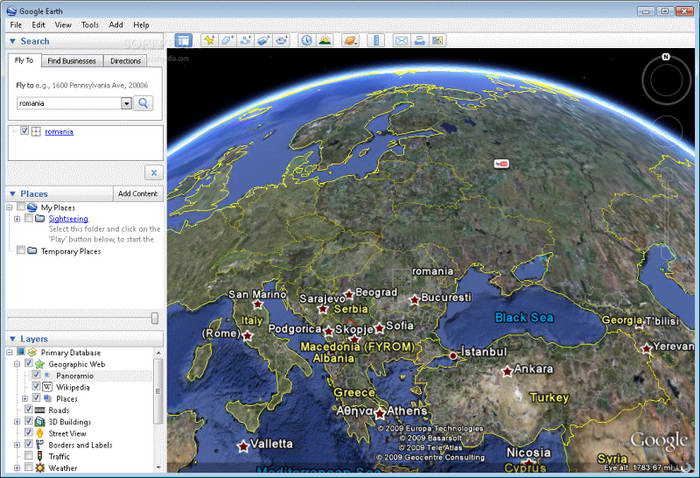Expand the 3D Buildings layer tree
Viewport: 700px width, 478px height.
pos(17,422)
